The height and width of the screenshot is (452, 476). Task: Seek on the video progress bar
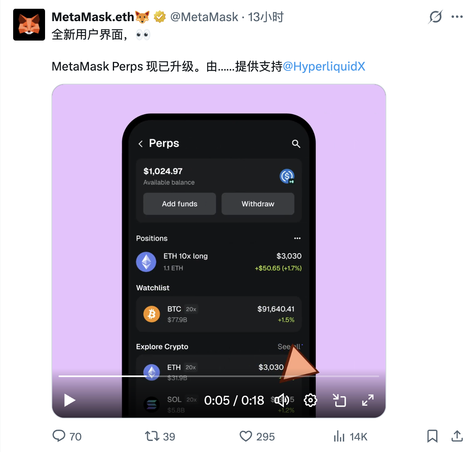click(x=219, y=376)
